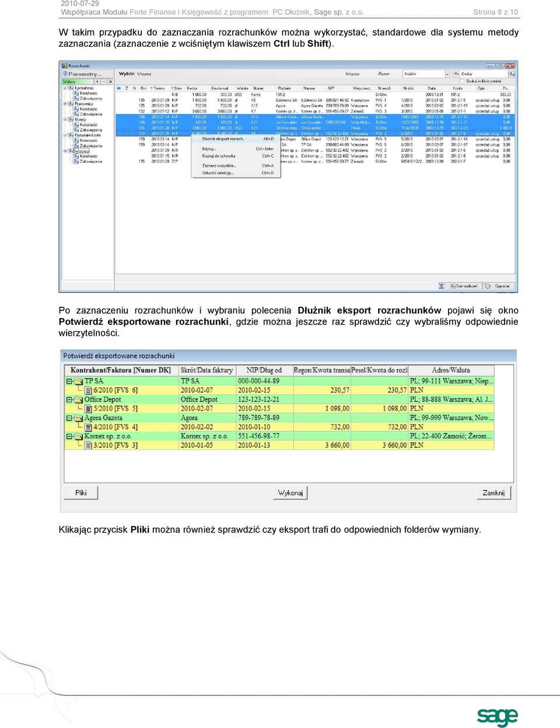The image size is (560, 728).
Task: Click document icon of invoice 6/2010 [FVS 6]
Action: [88, 390]
